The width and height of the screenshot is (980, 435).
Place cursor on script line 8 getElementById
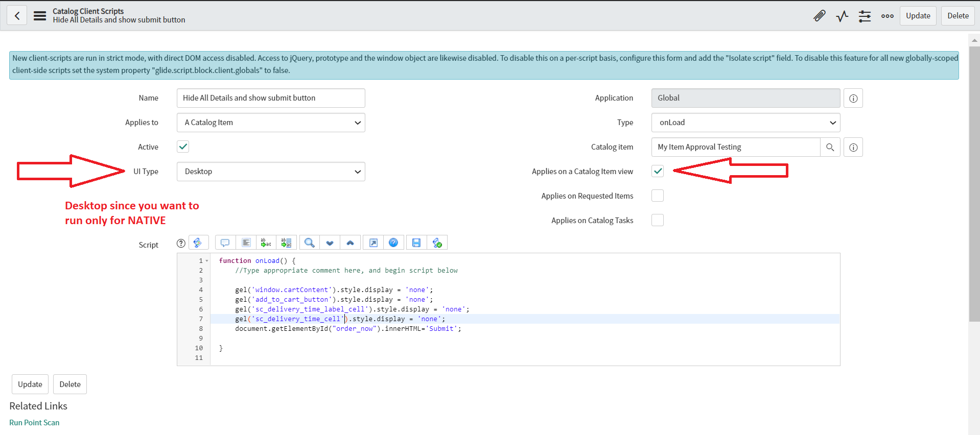300,329
